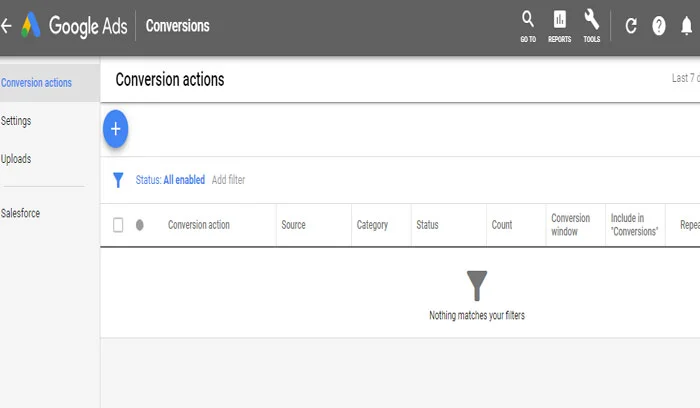Click the Conversions page title in header
Image resolution: width=700 pixels, height=408 pixels.
[x=177, y=26]
